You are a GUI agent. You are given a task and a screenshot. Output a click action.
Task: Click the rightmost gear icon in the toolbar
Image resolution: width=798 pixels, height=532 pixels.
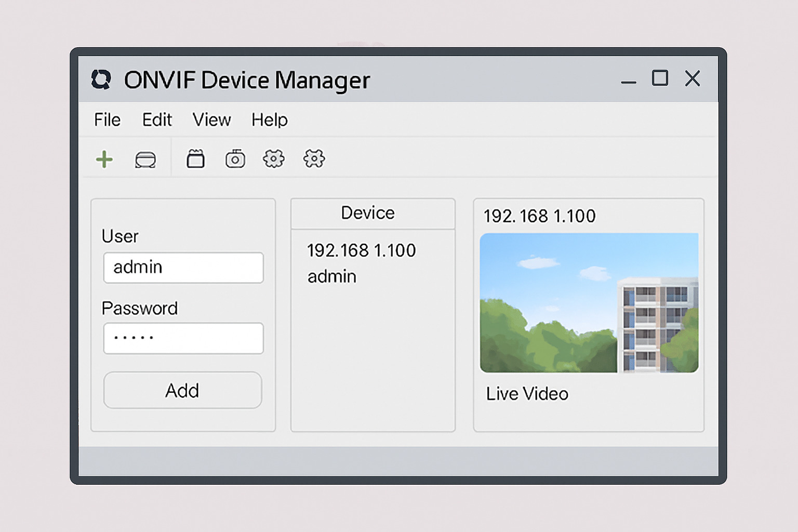314,158
